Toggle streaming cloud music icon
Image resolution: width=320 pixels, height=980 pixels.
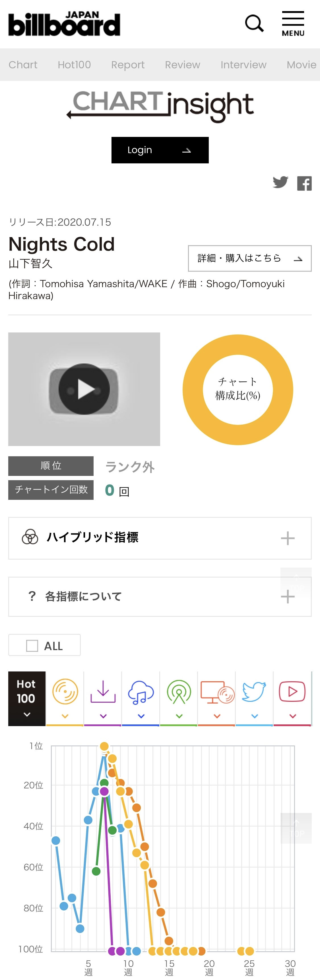pos(141,698)
